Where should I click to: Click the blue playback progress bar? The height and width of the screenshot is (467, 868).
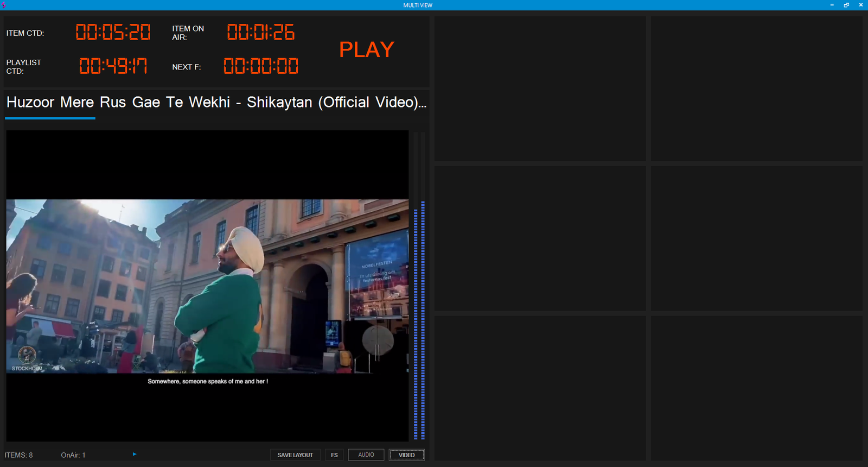click(x=50, y=118)
